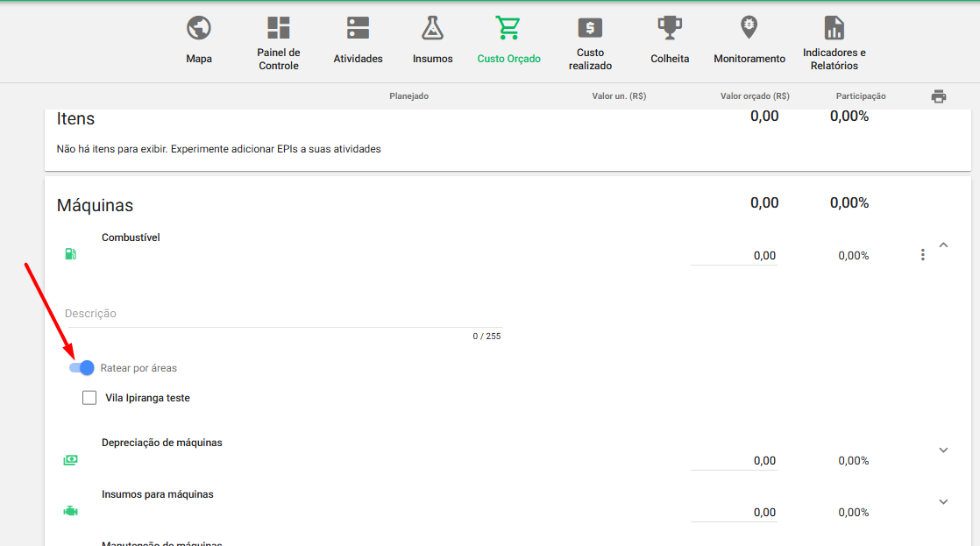Click the Descrição text field
This screenshot has height=546, width=980.
click(x=282, y=315)
